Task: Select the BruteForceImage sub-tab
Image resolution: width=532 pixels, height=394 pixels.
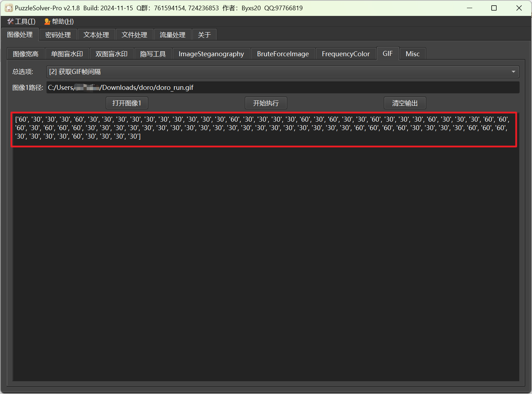Action: pos(283,54)
